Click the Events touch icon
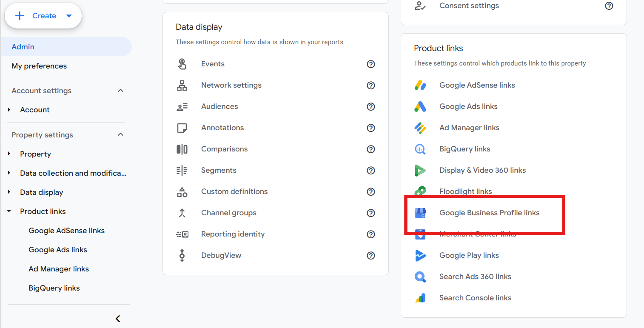 (x=182, y=64)
